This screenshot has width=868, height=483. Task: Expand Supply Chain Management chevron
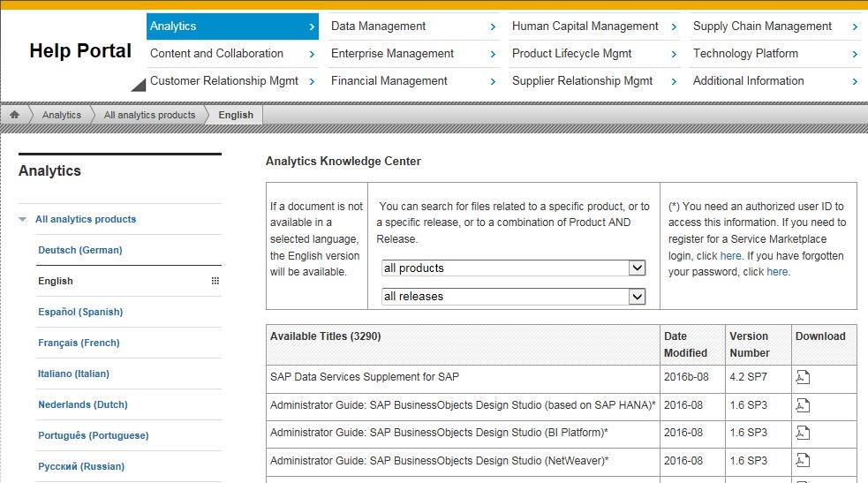point(855,26)
